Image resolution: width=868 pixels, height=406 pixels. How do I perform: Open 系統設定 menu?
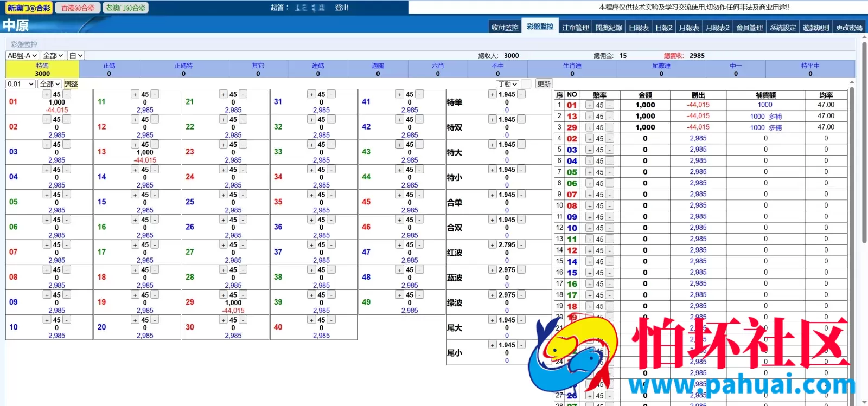coord(783,28)
